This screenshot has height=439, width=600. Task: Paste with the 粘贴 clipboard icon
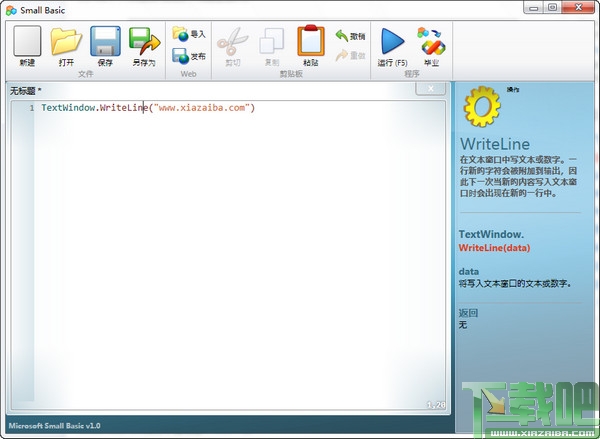[311, 41]
